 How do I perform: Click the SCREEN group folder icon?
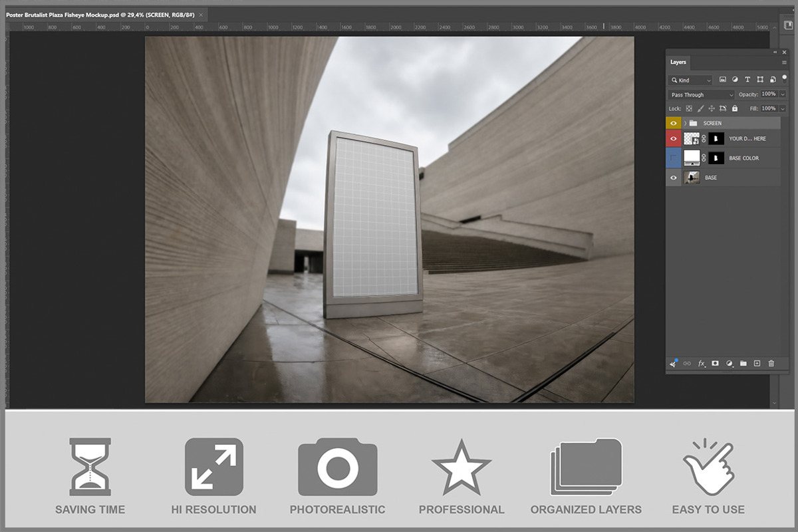pos(693,123)
